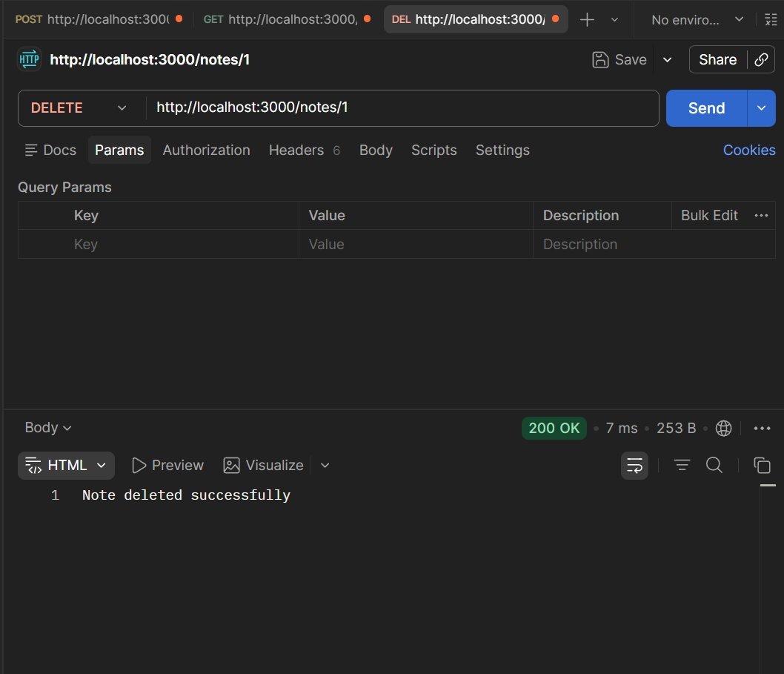Change the HTML format dropdown

click(66, 466)
